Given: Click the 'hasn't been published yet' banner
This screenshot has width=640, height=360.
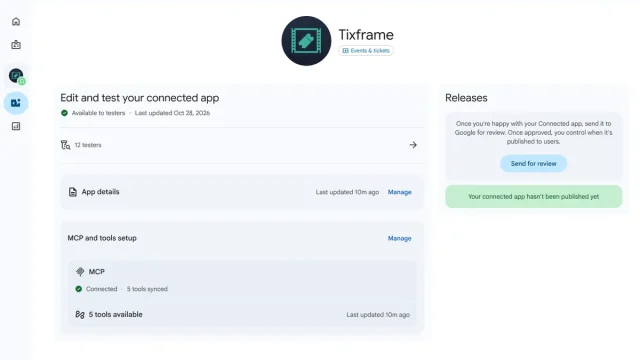Looking at the screenshot, I should (x=533, y=196).
